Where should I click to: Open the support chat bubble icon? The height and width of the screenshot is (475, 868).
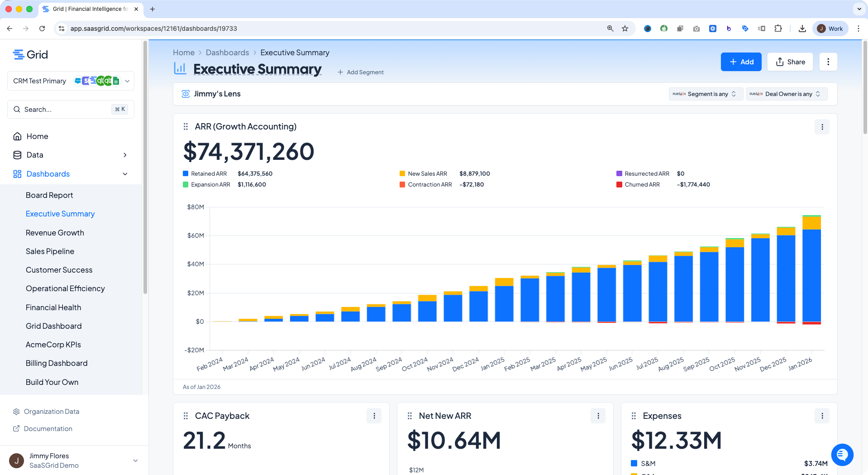pyautogui.click(x=842, y=455)
